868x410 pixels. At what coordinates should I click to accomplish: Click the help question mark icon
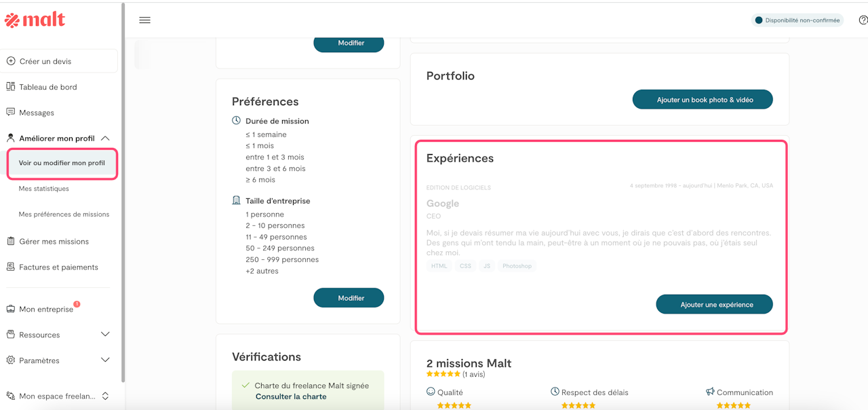pyautogui.click(x=863, y=20)
